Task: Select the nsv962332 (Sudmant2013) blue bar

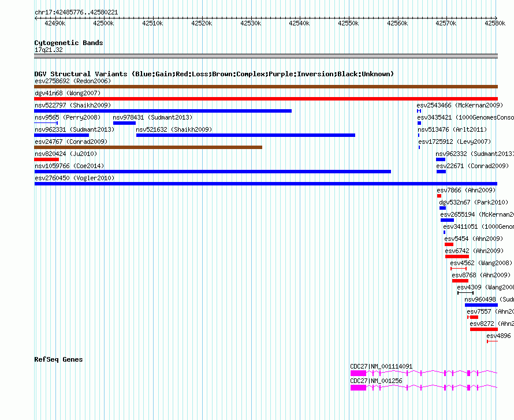Action: (x=441, y=159)
